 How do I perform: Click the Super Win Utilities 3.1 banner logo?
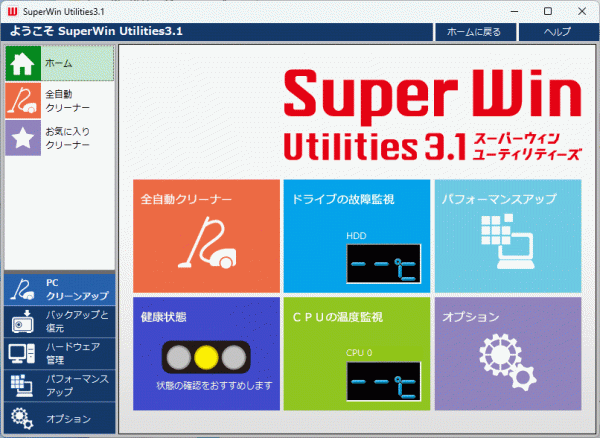pyautogui.click(x=432, y=115)
